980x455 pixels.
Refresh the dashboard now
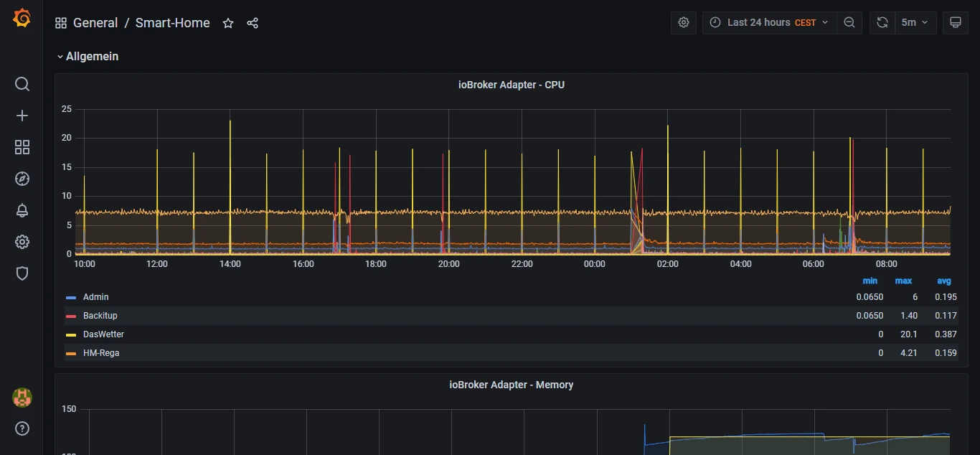pos(882,22)
